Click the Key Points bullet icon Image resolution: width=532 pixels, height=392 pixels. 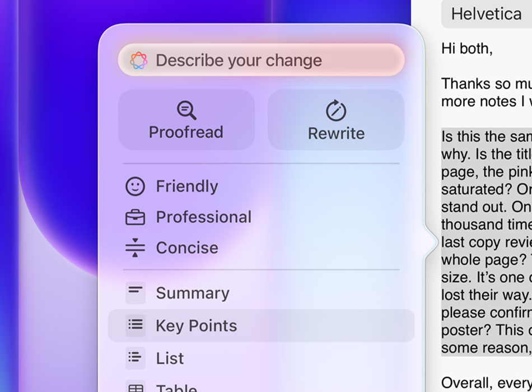tap(135, 325)
